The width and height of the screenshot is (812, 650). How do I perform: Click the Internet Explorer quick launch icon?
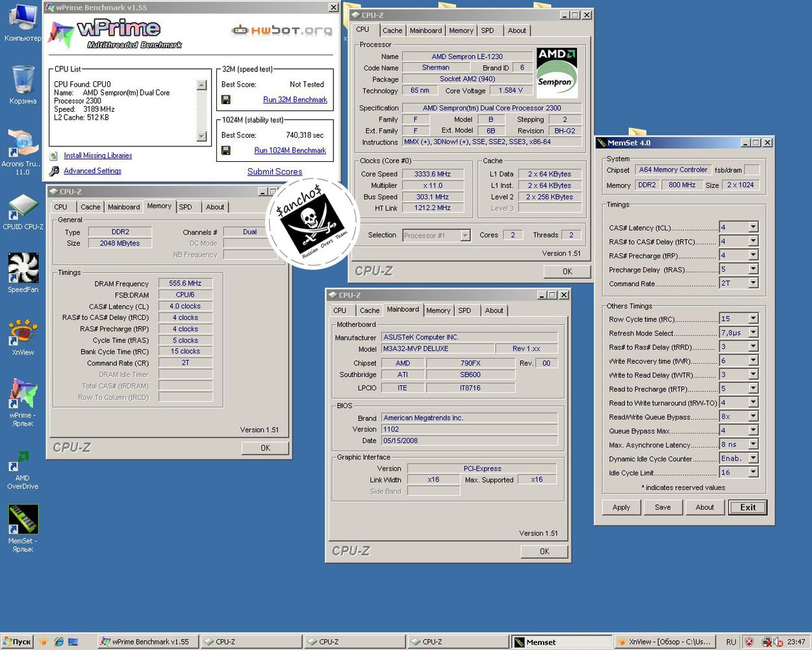59,642
